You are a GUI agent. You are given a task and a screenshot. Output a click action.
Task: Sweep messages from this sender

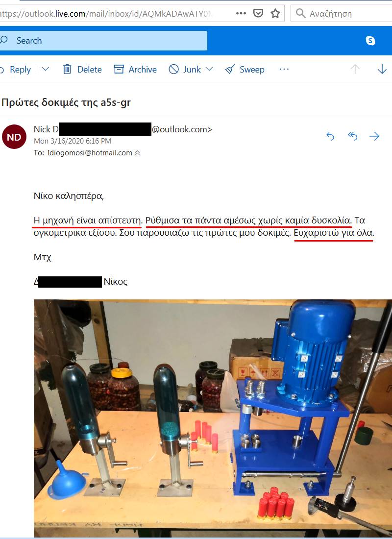click(245, 70)
